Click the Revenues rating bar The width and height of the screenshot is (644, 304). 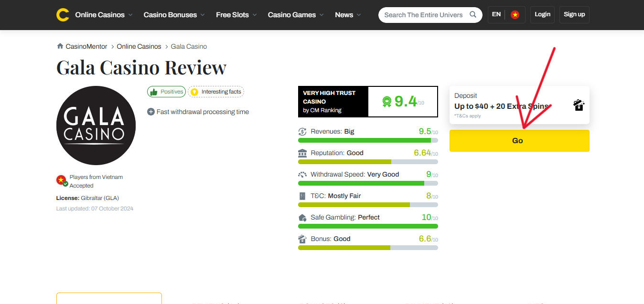click(x=368, y=140)
